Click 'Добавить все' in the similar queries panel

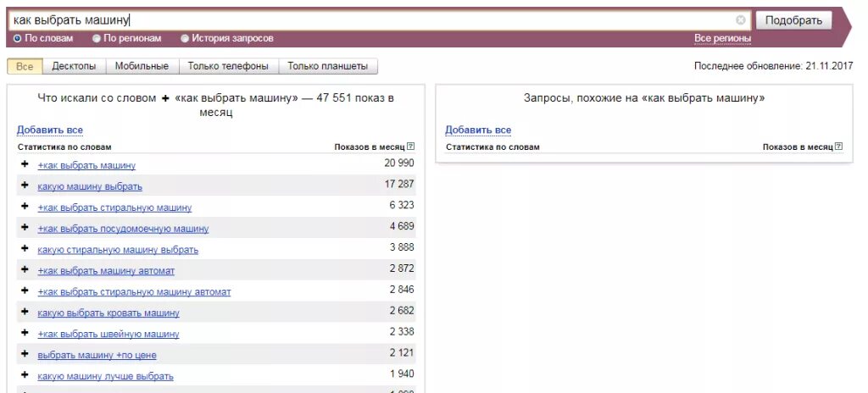(478, 130)
